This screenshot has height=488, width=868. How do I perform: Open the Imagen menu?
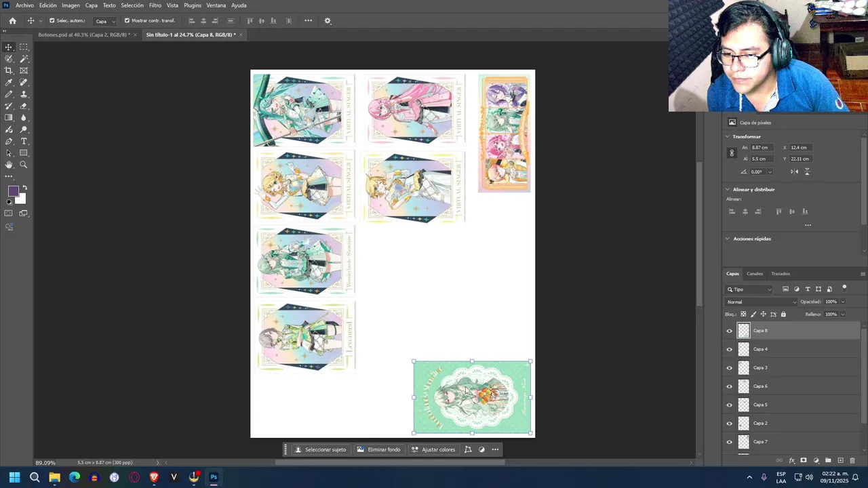(x=71, y=5)
